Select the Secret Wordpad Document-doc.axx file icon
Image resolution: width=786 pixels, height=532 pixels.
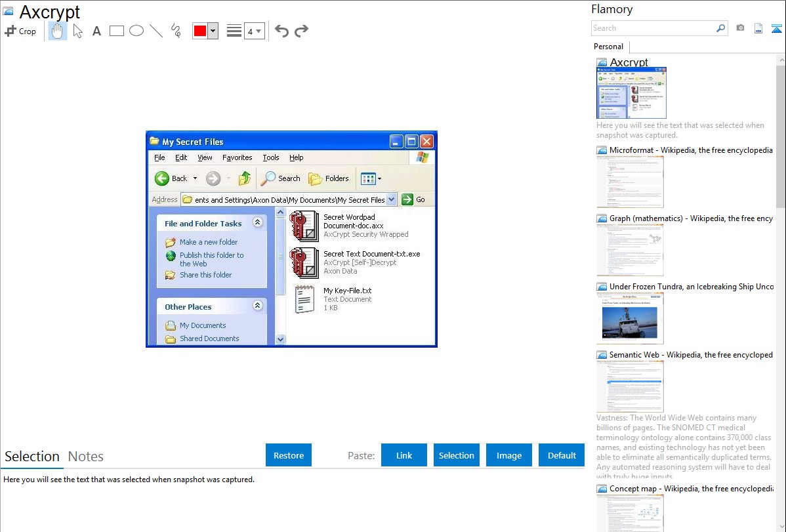pyautogui.click(x=304, y=226)
